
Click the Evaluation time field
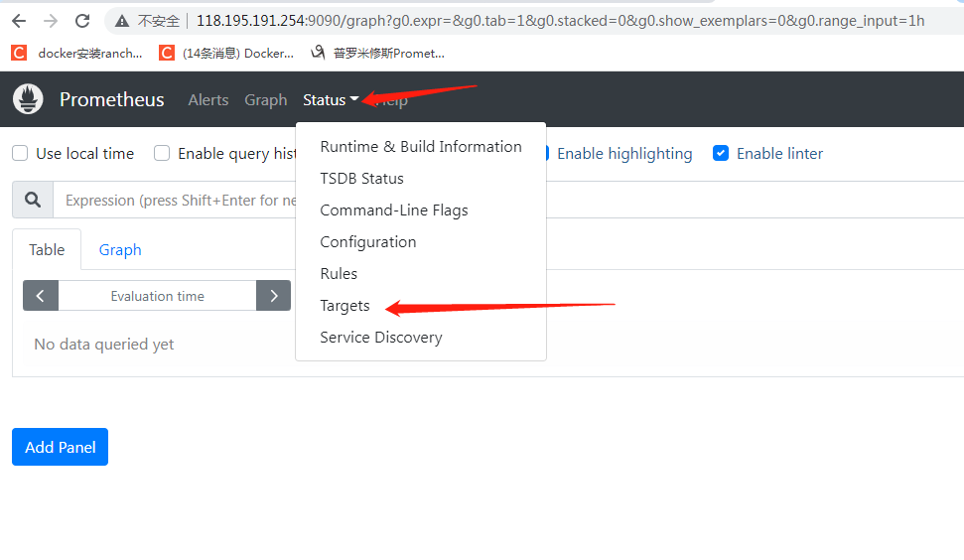(158, 296)
